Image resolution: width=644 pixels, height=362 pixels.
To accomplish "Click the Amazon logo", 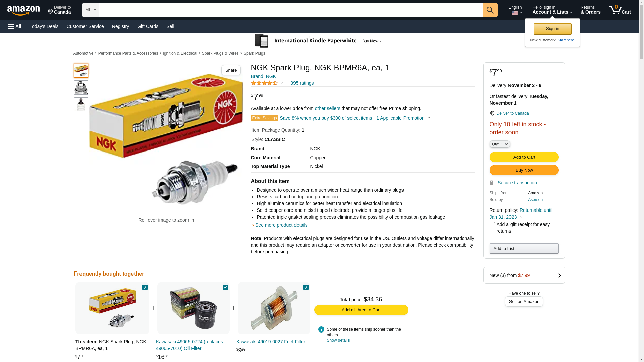I will coord(23,10).
